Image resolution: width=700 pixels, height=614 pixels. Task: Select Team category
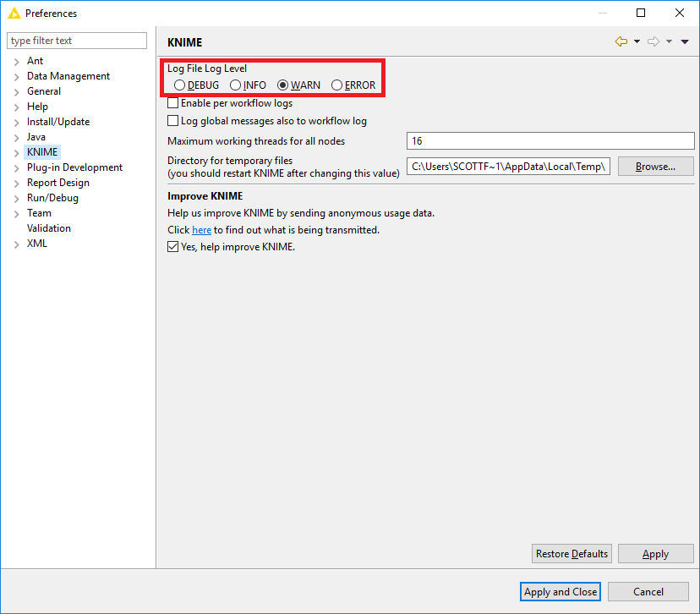click(x=39, y=212)
